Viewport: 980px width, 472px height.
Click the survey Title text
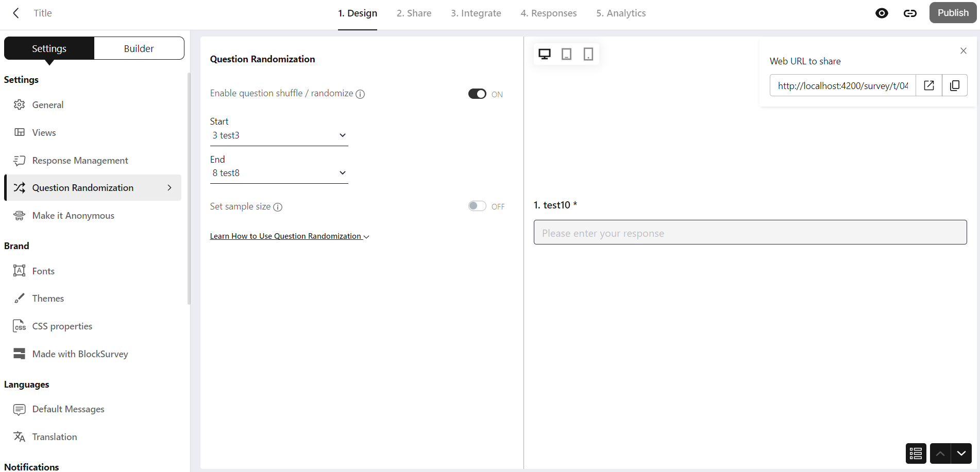(x=43, y=13)
